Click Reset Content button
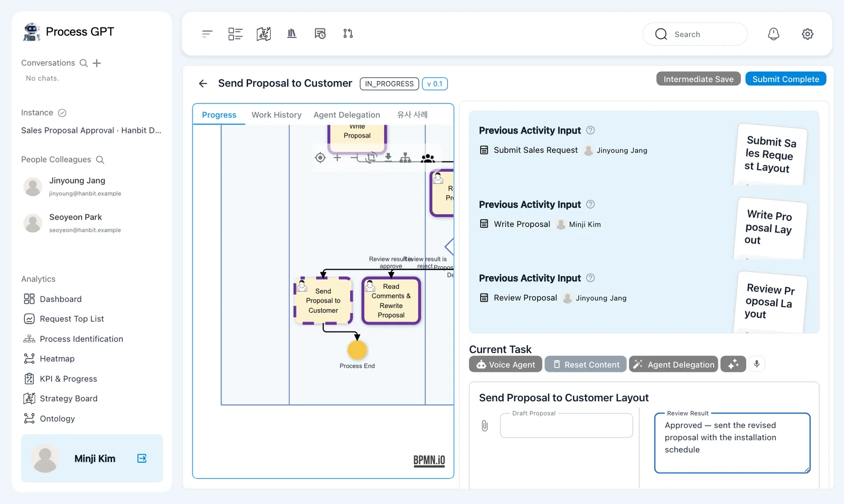This screenshot has height=504, width=844. (x=586, y=364)
